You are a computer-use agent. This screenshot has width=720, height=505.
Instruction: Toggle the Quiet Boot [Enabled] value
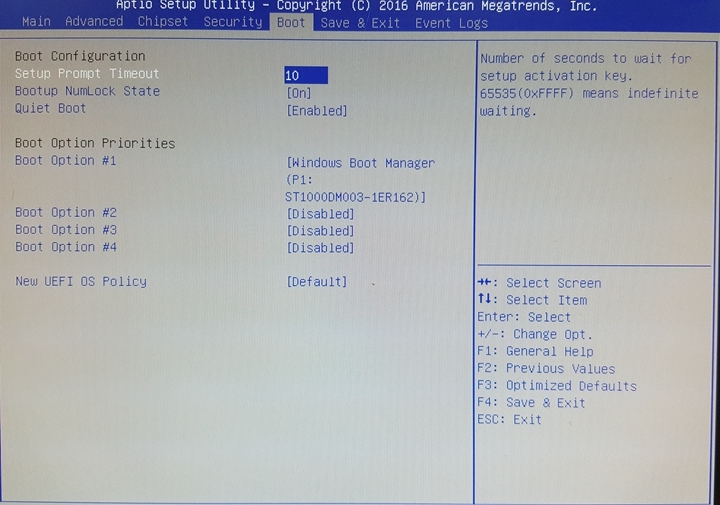pos(317,111)
